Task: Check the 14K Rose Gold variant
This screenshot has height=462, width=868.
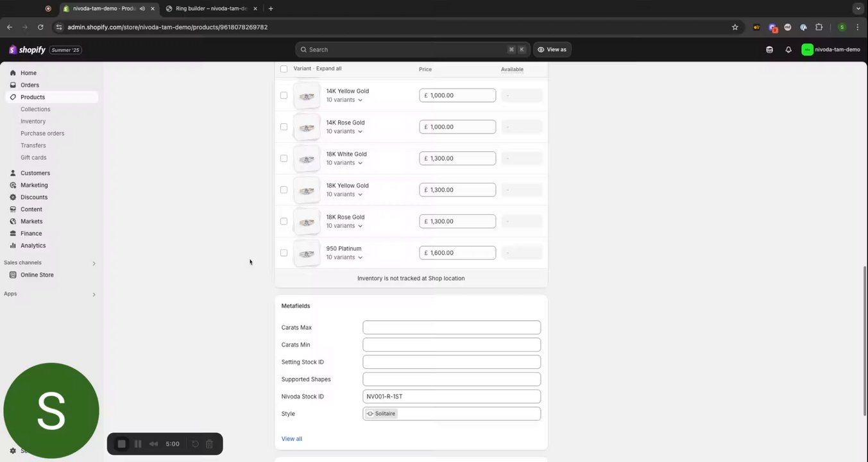Action: point(284,126)
